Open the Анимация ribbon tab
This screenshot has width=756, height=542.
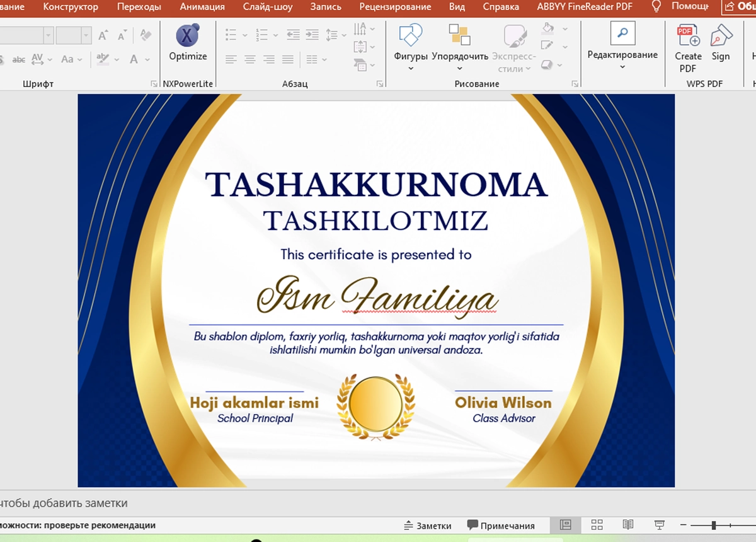(202, 7)
